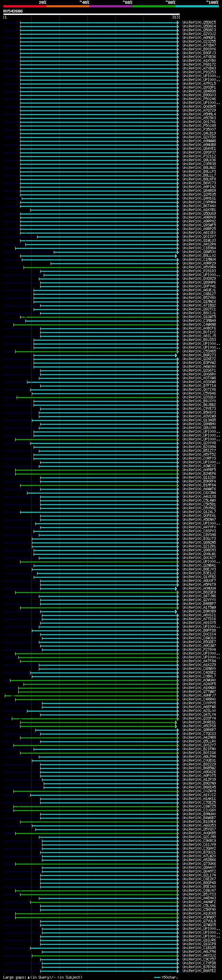Select hit UniRef100_A7PCL5
The image size is (222, 980).
199,84
